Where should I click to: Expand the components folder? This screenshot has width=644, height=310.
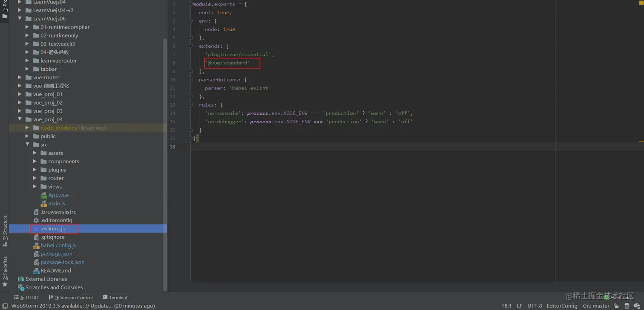click(35, 162)
